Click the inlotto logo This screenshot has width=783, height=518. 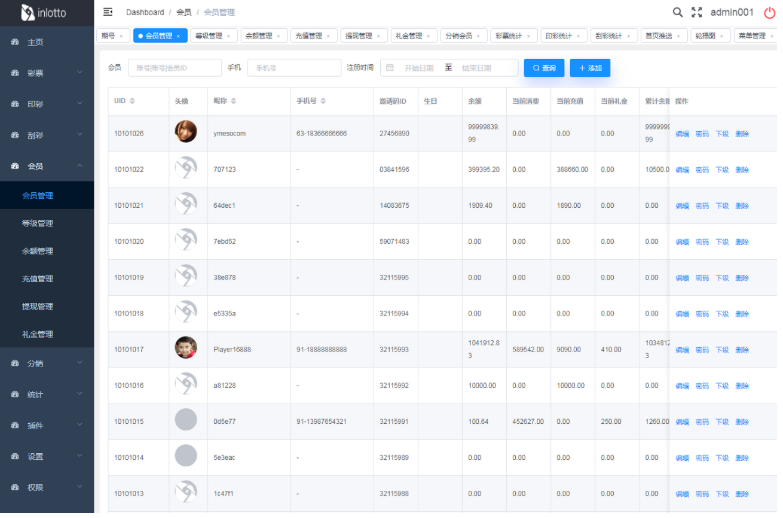(43, 12)
